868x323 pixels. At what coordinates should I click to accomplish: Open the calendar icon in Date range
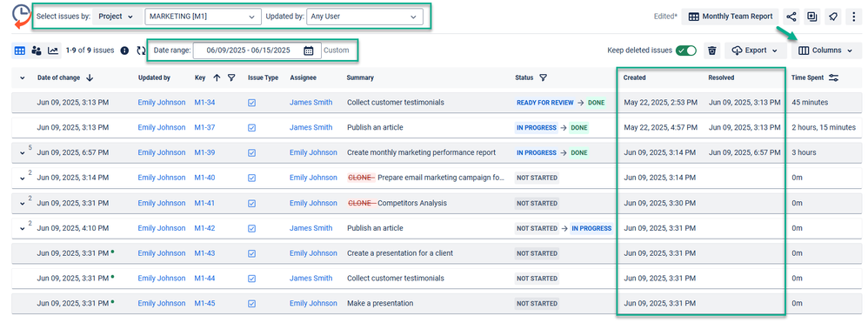coord(309,50)
